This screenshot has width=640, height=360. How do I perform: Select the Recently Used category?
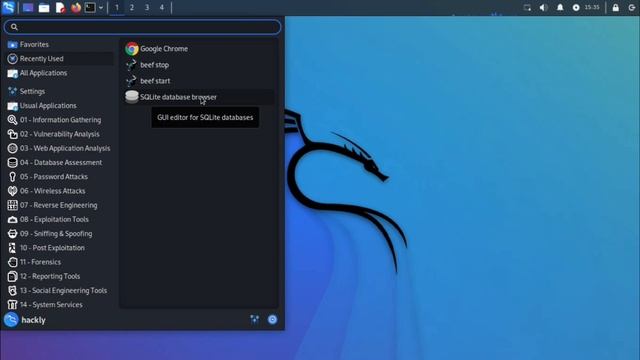(60, 59)
